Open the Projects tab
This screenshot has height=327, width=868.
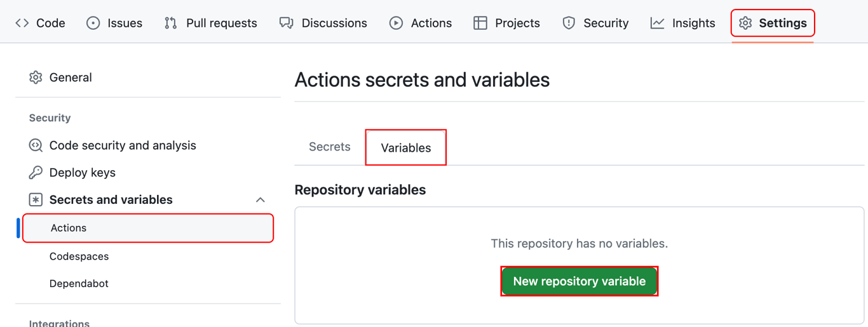click(508, 23)
